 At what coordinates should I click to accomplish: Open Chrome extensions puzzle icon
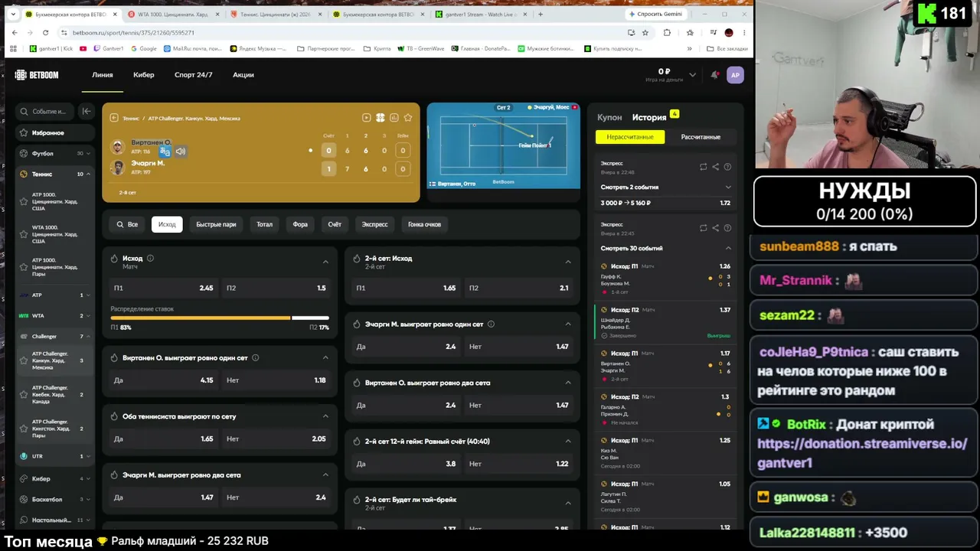667,33
